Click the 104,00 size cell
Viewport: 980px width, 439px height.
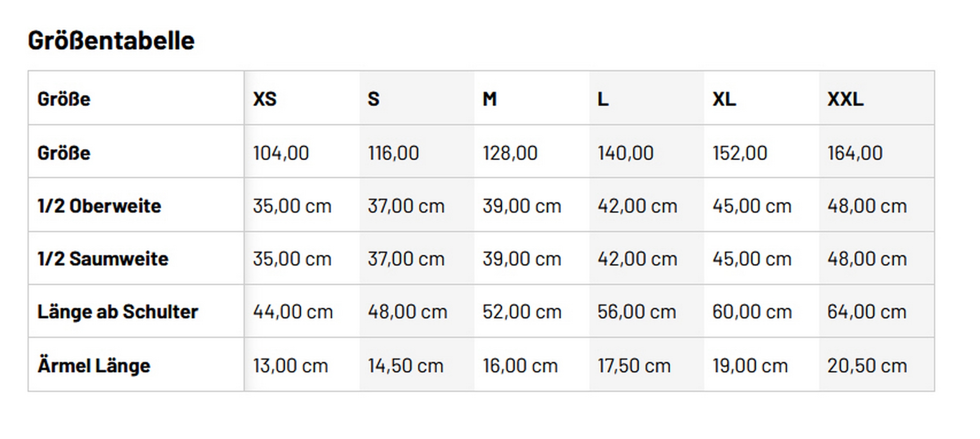point(281,153)
